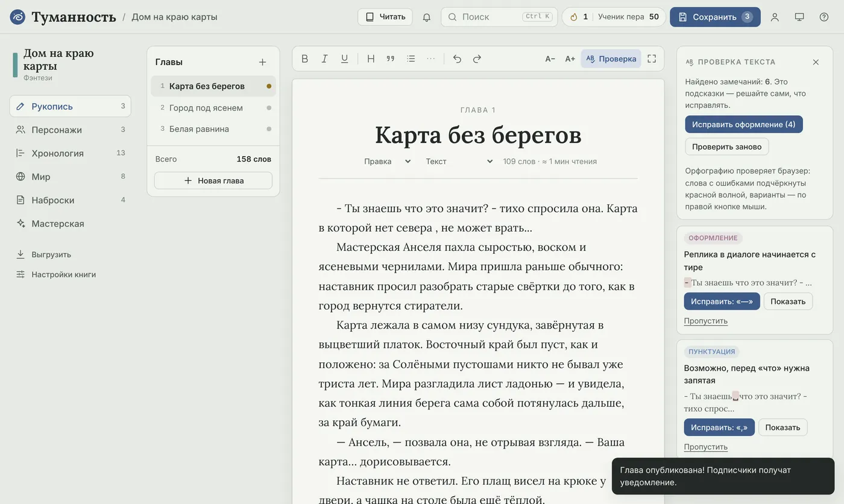Click the streak flame counter

pos(579,17)
